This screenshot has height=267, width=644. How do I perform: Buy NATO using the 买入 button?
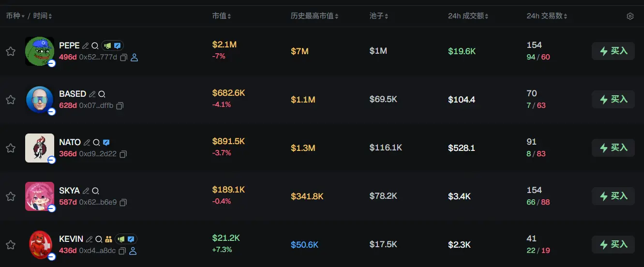pyautogui.click(x=613, y=148)
